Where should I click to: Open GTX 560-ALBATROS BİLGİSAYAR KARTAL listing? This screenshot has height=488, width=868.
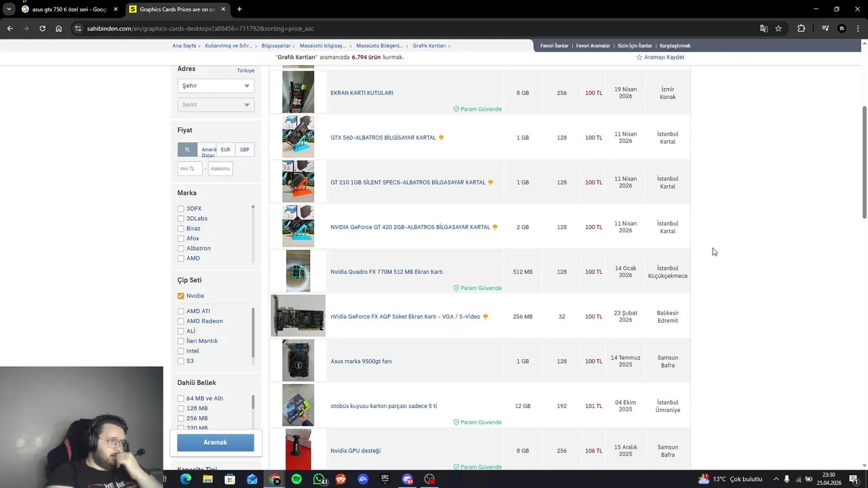point(383,138)
